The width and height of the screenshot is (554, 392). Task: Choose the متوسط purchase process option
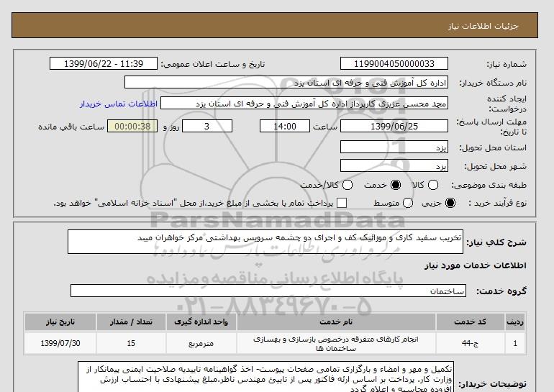click(407, 203)
